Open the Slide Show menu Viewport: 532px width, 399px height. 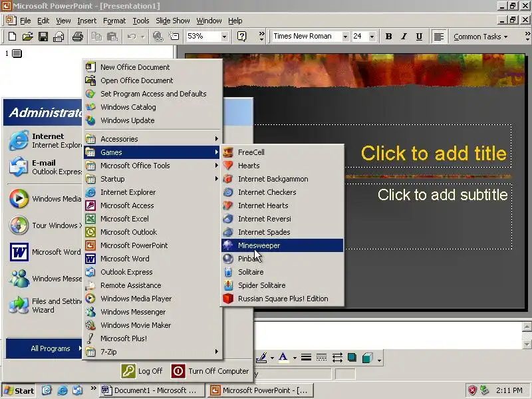(173, 21)
